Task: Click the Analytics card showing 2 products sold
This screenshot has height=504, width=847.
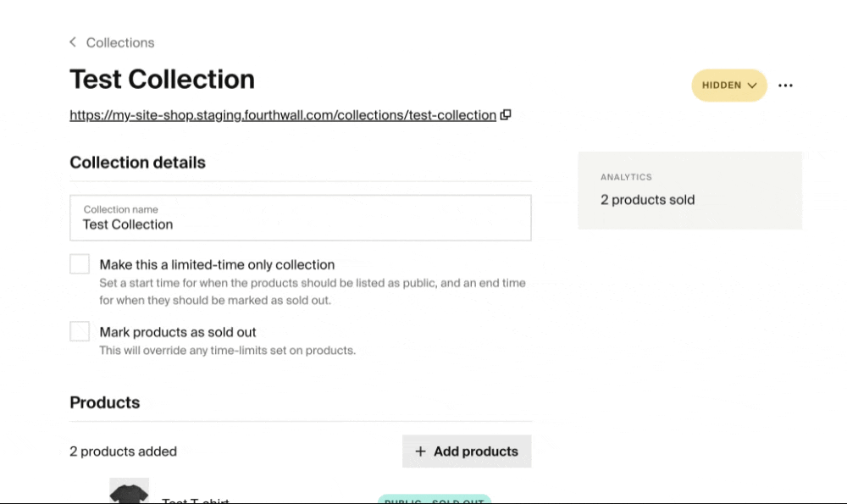Action: click(x=689, y=190)
